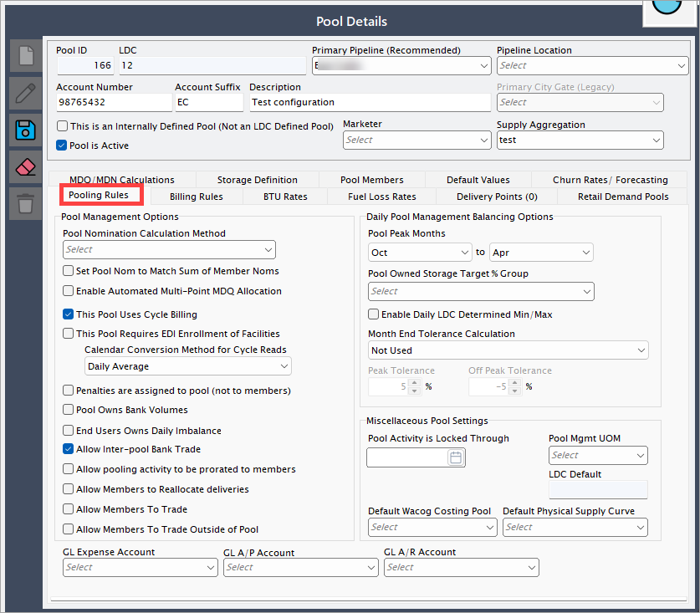Enable Set Pool Nom to Match Sum
Image resolution: width=700 pixels, height=613 pixels.
tap(68, 271)
